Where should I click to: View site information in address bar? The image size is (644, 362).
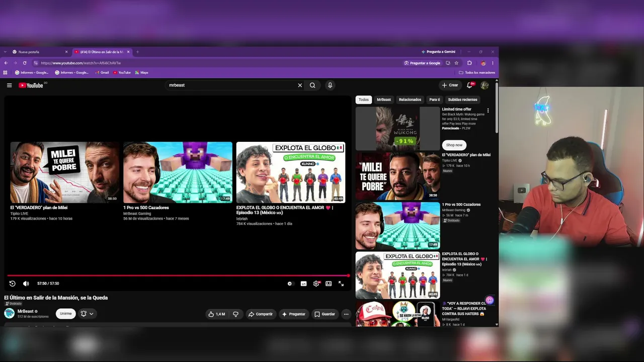tap(36, 63)
